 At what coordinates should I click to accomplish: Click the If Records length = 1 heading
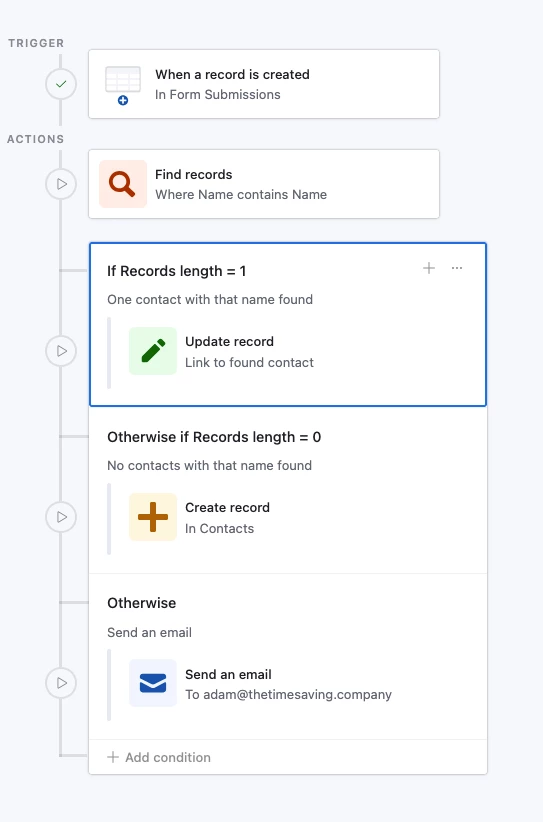coord(176,271)
